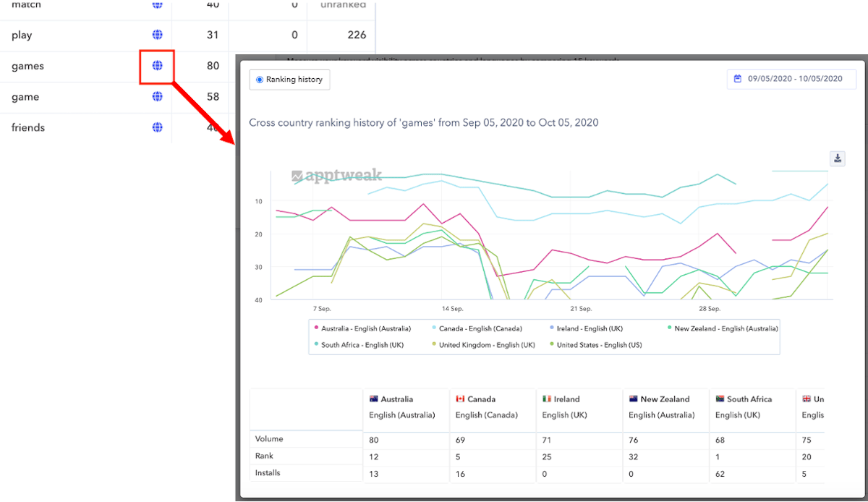Click the globe icon in 'play' row
868x502 pixels.
(x=157, y=35)
